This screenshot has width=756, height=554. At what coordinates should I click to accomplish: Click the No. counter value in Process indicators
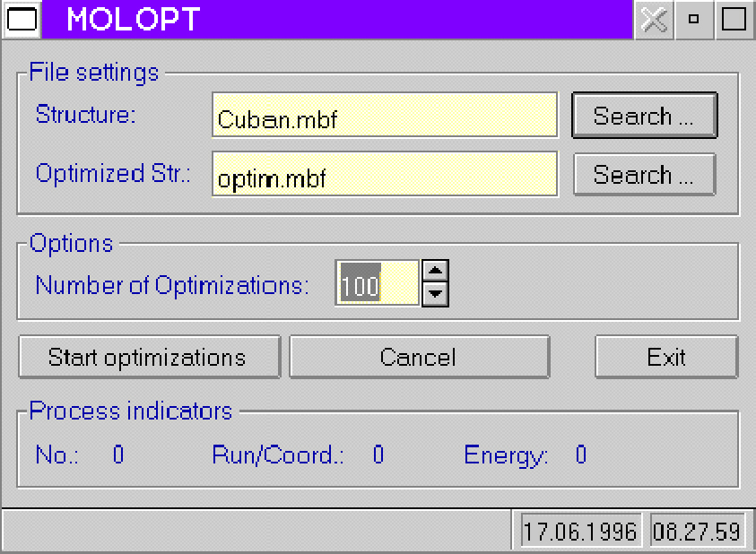[x=118, y=455]
